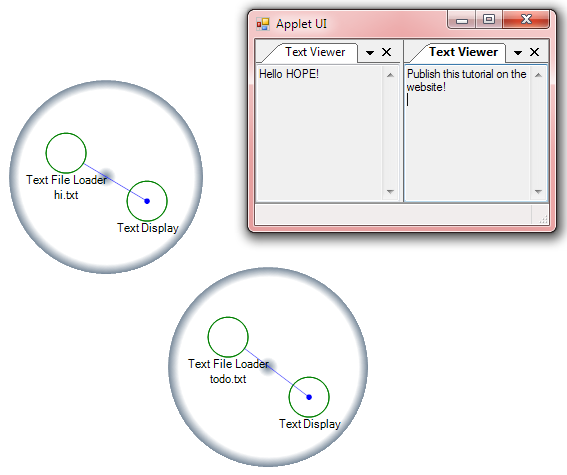Click the 'hi.txt' file label

[x=66, y=195]
